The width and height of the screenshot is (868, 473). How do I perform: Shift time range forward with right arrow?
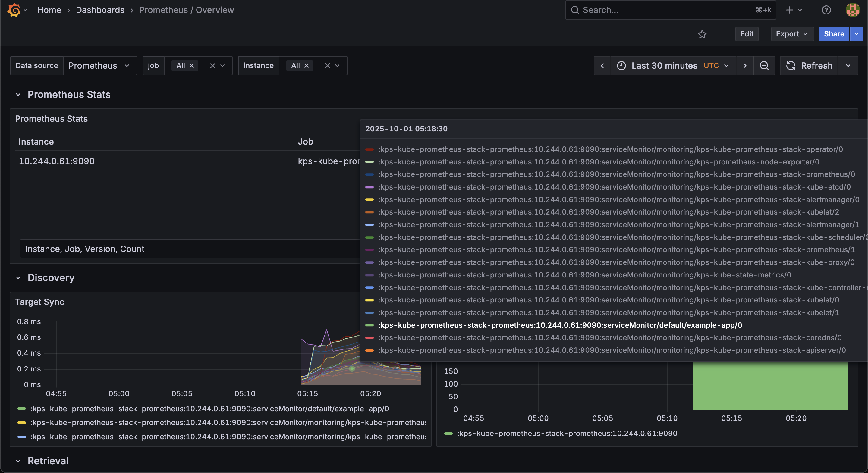click(x=745, y=66)
